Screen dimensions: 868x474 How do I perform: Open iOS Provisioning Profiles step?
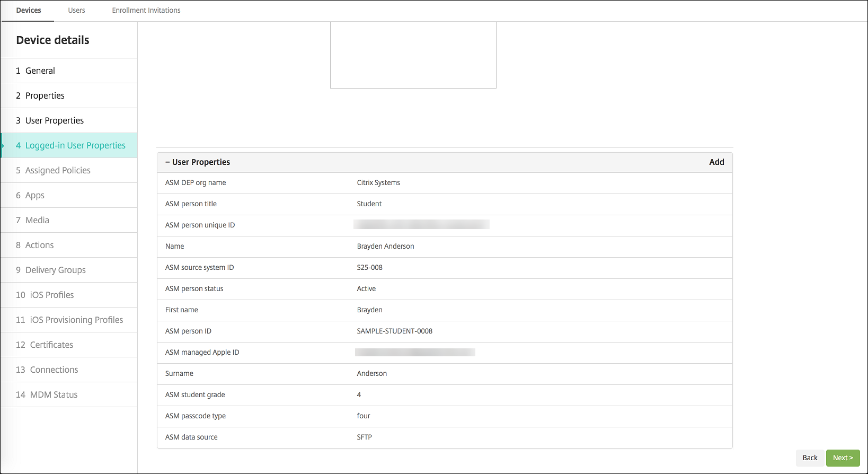click(x=76, y=320)
